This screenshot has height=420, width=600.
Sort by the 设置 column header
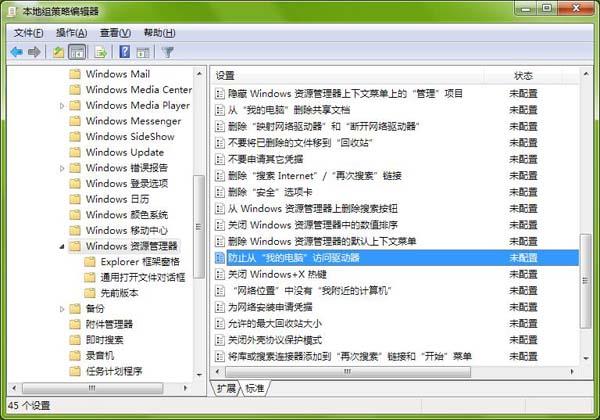(x=347, y=76)
